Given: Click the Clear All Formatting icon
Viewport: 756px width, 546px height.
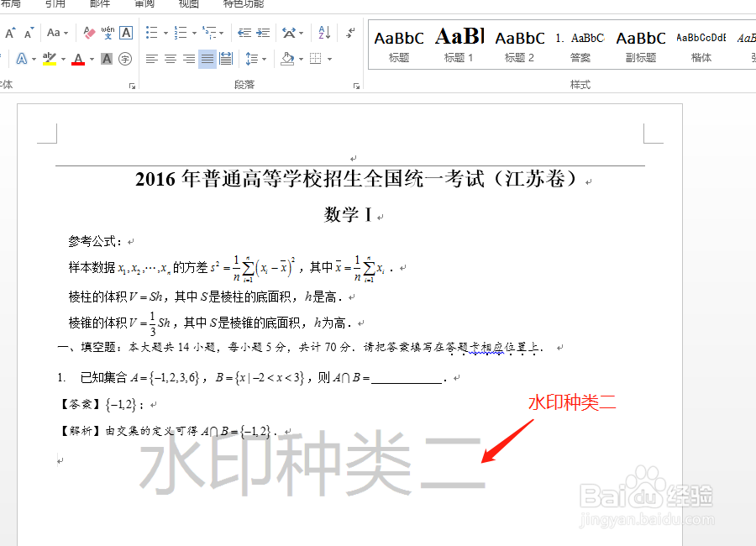Looking at the screenshot, I should [87, 32].
